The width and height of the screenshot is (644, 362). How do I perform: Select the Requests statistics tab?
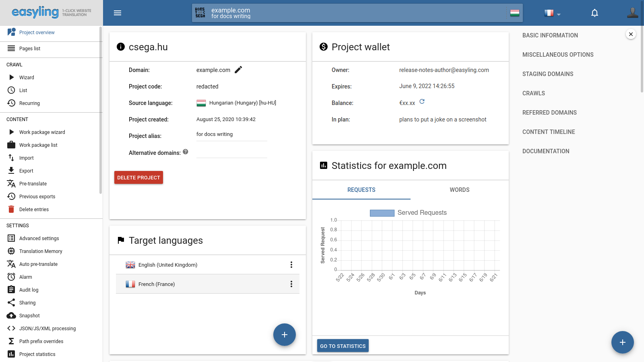point(361,190)
